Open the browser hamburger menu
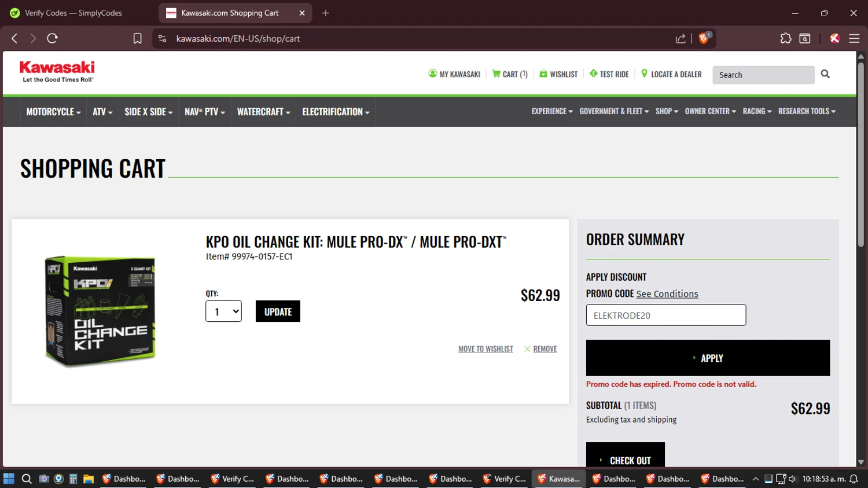868x488 pixels. (854, 38)
